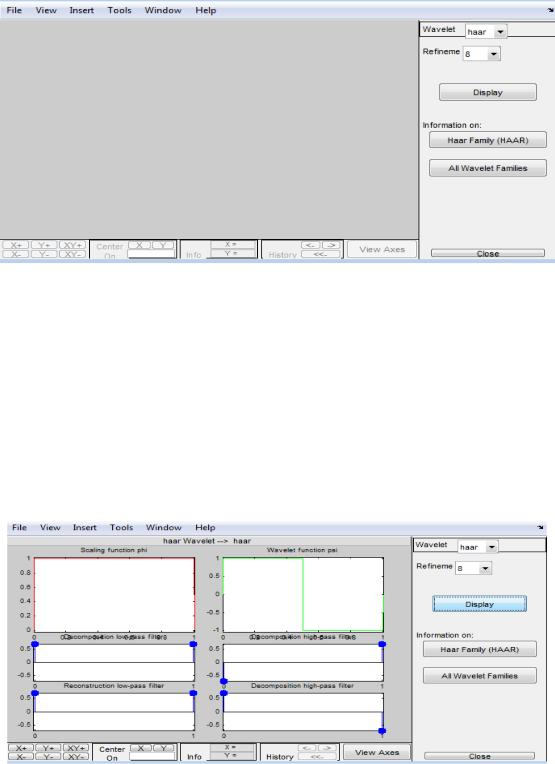Screen dimensions: 555x764
Task: Click Info Y = field, lower window
Action: 232,756
